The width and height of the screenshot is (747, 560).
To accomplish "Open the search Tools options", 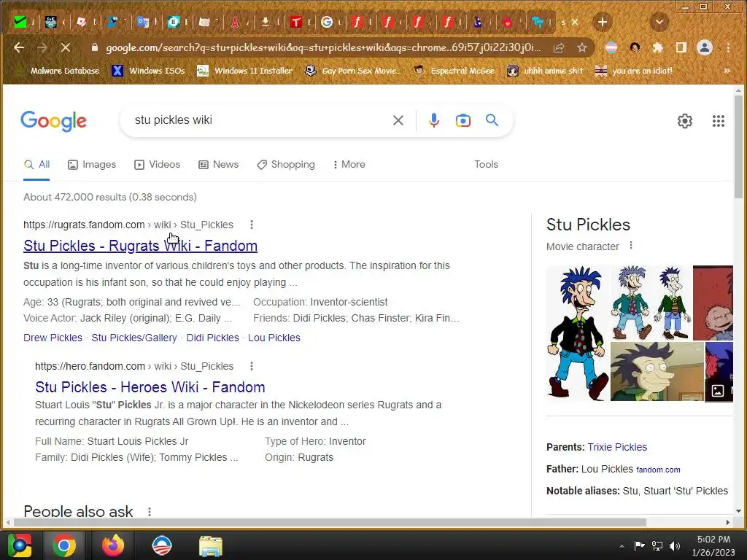I will coord(486,164).
